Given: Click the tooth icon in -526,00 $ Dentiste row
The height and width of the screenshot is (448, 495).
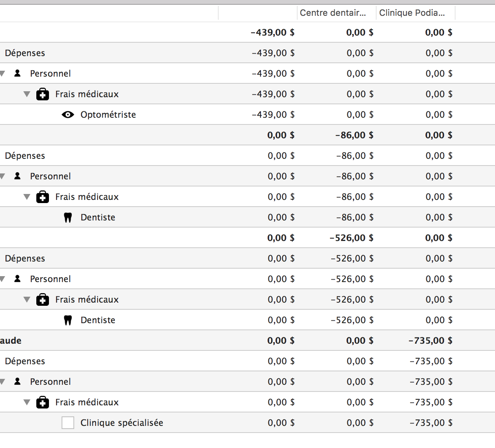Looking at the screenshot, I should pyautogui.click(x=68, y=320).
